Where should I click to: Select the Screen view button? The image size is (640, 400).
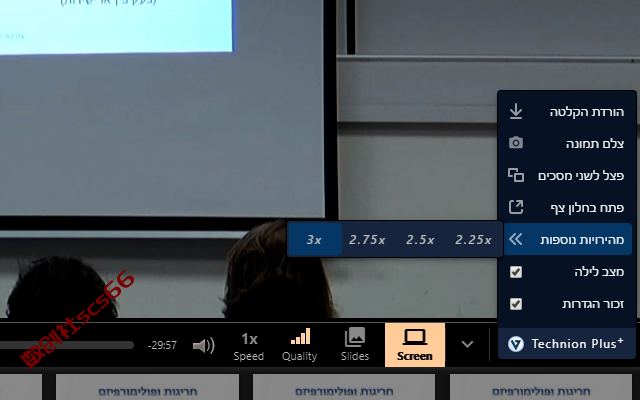point(415,345)
